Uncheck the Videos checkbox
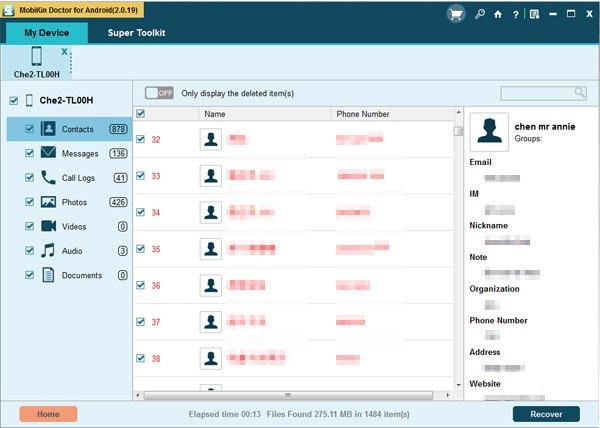Screen dimensions: 600x428 pyautogui.click(x=29, y=226)
